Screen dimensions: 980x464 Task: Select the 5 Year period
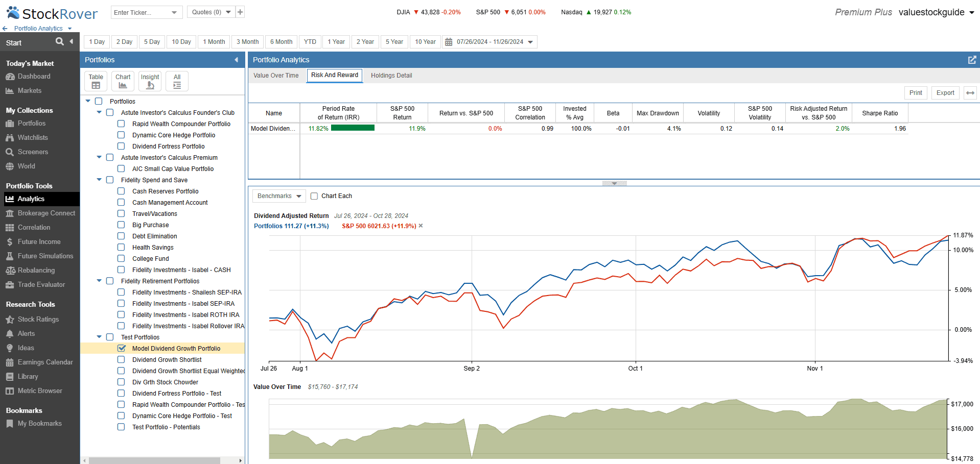click(394, 42)
